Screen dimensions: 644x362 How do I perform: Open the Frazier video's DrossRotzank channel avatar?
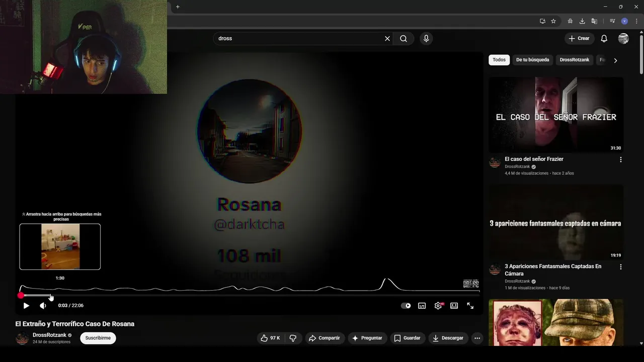pyautogui.click(x=495, y=162)
